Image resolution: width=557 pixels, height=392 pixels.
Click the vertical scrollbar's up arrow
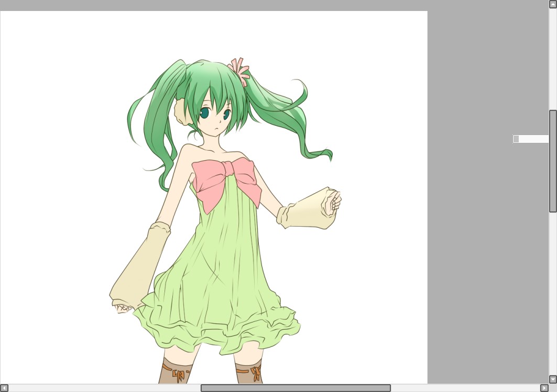(x=553, y=4)
